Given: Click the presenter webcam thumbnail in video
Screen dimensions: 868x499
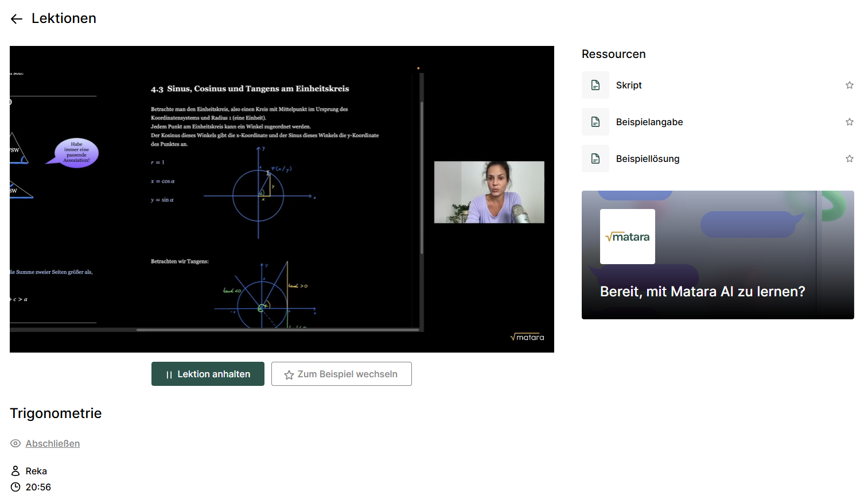Looking at the screenshot, I should tap(489, 192).
